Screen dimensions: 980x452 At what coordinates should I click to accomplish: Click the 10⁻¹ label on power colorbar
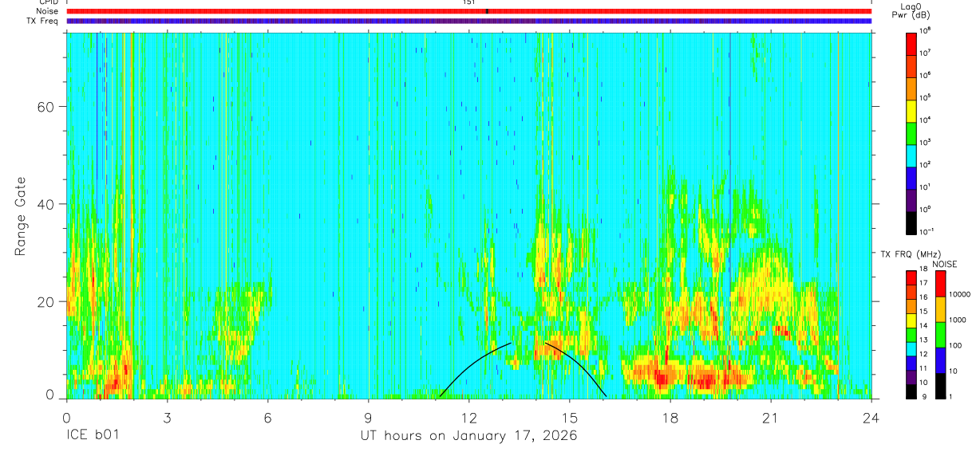tap(928, 231)
